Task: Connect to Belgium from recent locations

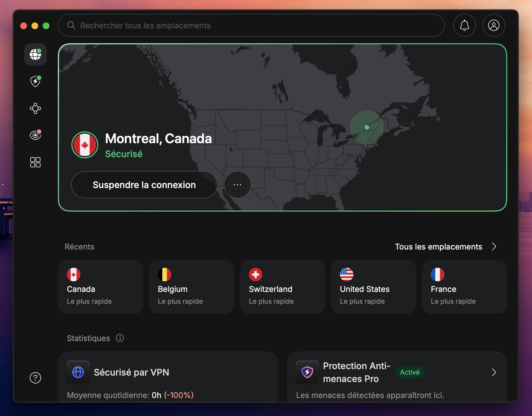Action: [191, 287]
